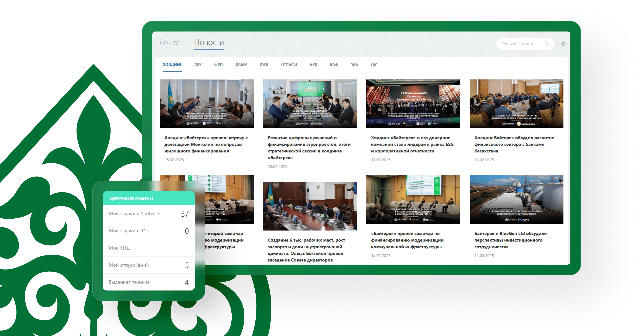
Task: Open thumbnail of 2024 Results strategic session
Action: pyautogui.click(x=310, y=104)
